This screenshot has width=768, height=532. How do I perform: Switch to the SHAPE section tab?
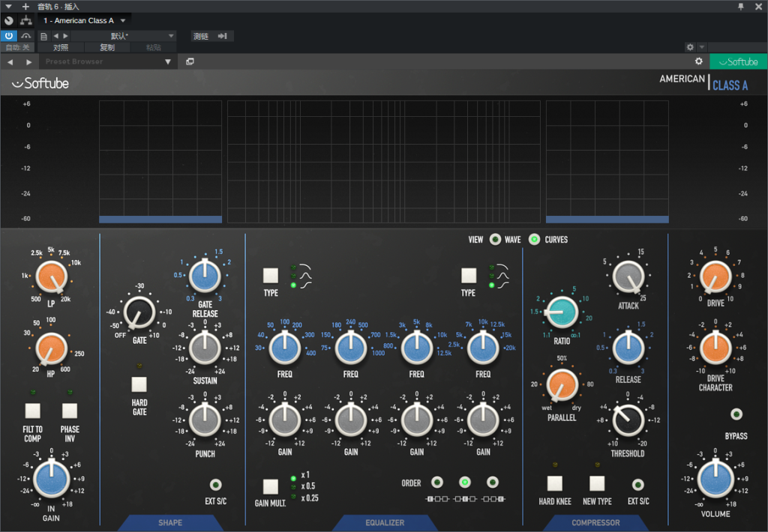click(x=170, y=523)
